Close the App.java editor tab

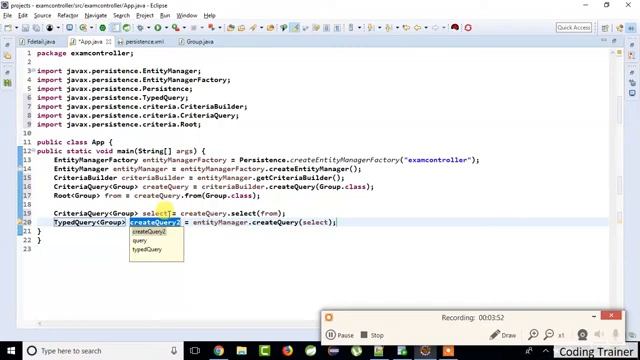pyautogui.click(x=109, y=42)
